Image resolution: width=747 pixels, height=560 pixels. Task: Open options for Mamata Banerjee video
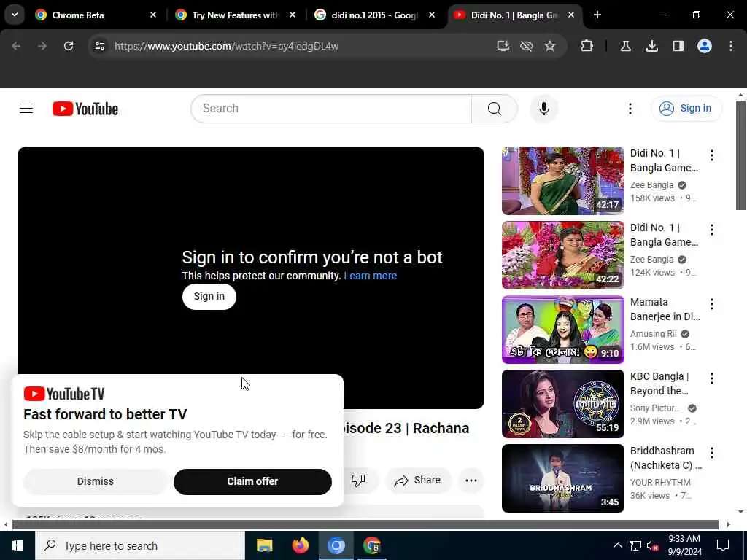[x=712, y=304]
